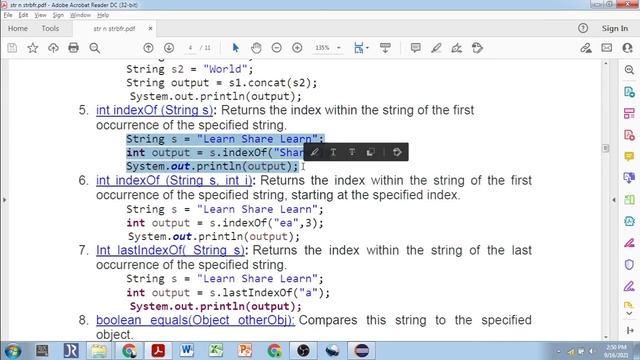Click the int indexOf (String s, int i) link
This screenshot has height=360, width=640.
click(x=174, y=180)
